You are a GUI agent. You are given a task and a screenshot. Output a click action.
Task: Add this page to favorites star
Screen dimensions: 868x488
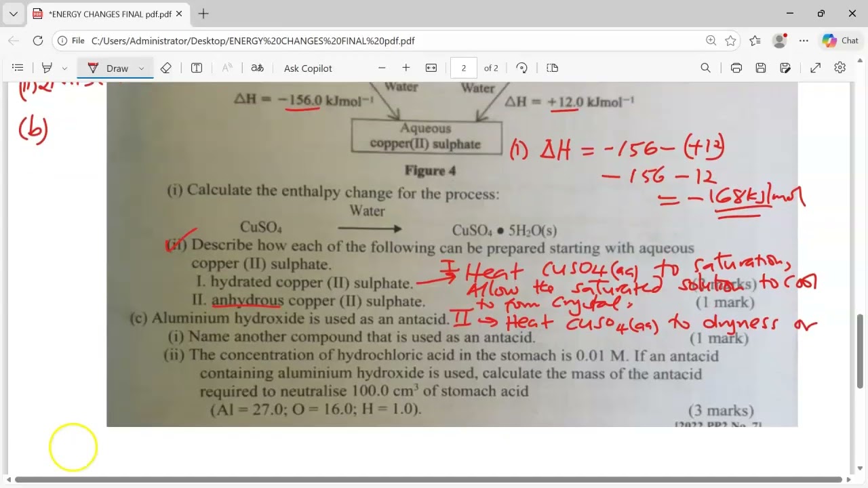730,41
